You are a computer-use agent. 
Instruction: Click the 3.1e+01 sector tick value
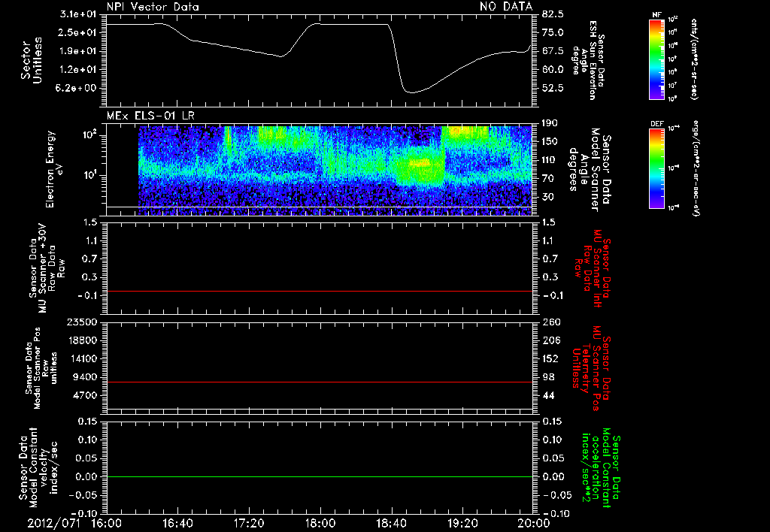tap(79, 14)
